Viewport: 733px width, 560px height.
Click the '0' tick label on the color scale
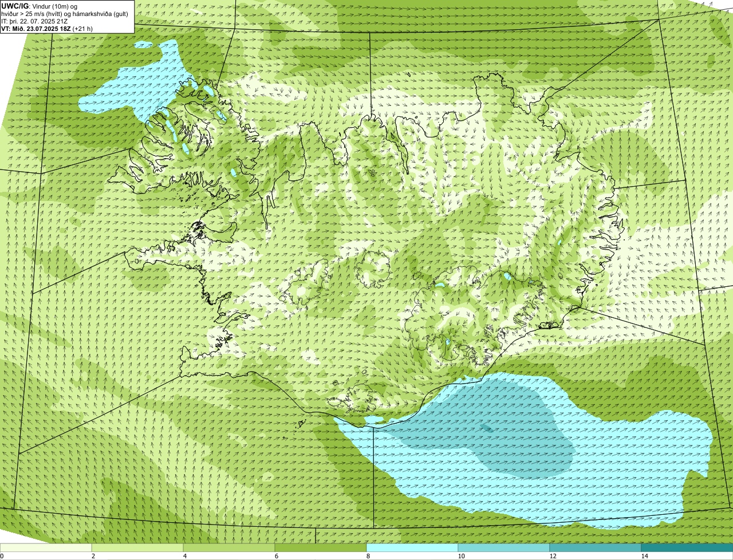(x=2, y=556)
